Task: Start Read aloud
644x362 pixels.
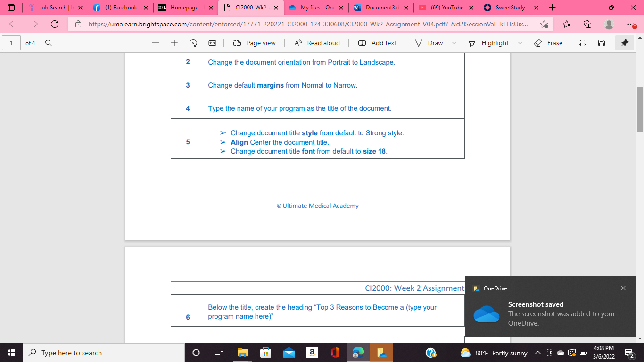Action: click(x=317, y=43)
